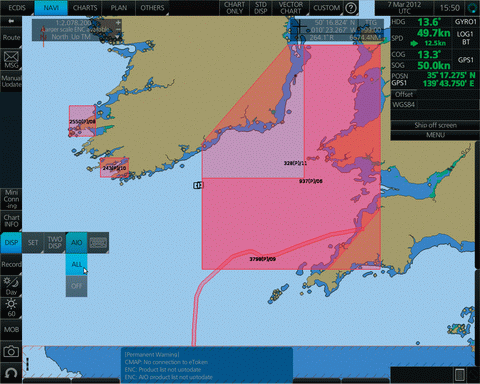Screen dimensions: 480x384
Task: Click the back arrow above Route
Action: [x=11, y=21]
